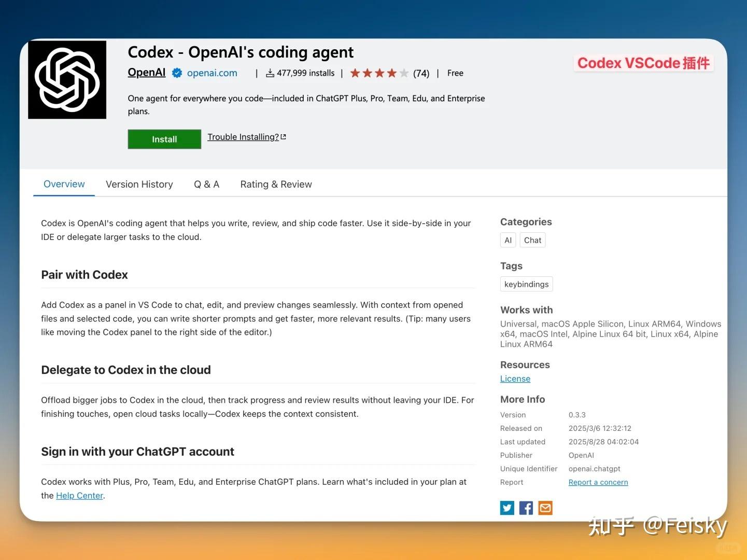
Task: Select the Chat category tag
Action: click(x=532, y=240)
